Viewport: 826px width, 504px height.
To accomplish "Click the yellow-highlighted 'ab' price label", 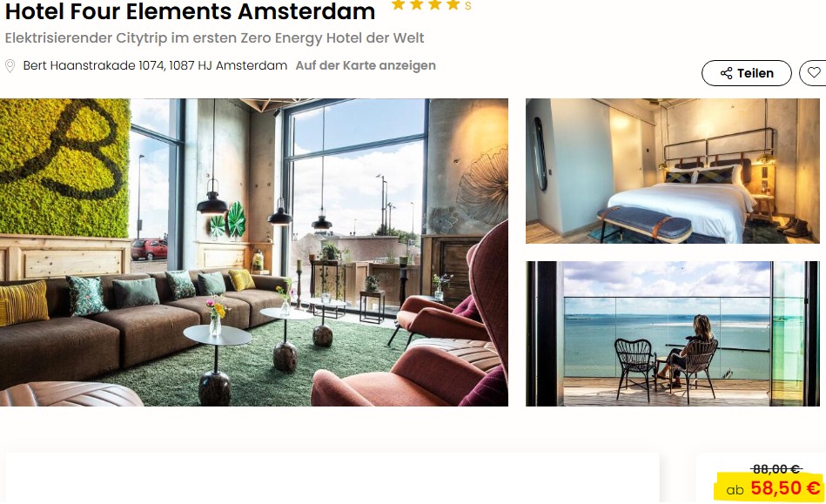I will pyautogui.click(x=735, y=490).
